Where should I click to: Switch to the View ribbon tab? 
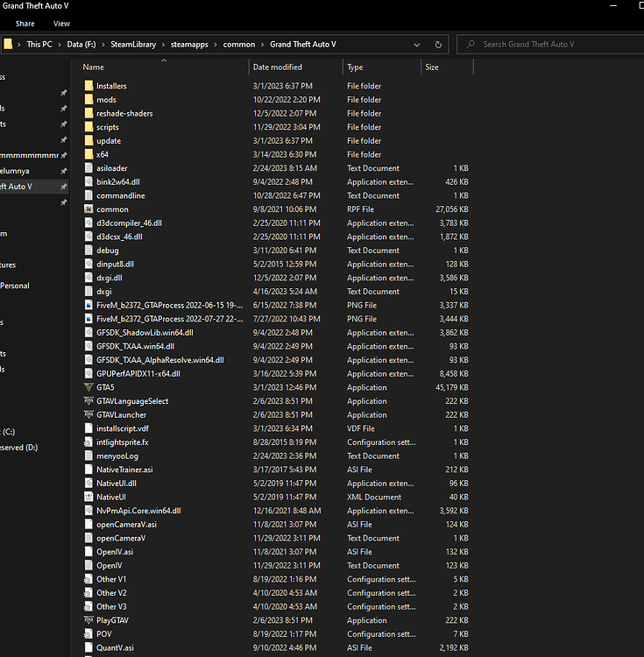pos(61,24)
